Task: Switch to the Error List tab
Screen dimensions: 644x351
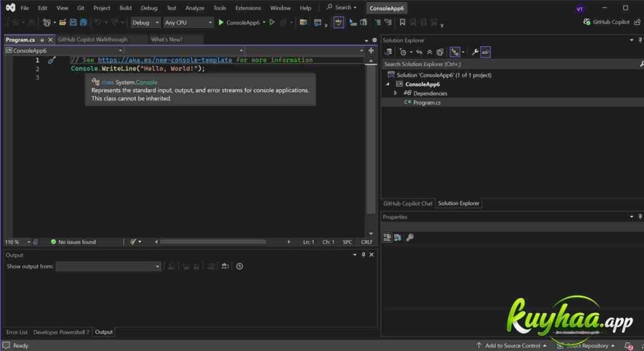Action: tap(17, 332)
